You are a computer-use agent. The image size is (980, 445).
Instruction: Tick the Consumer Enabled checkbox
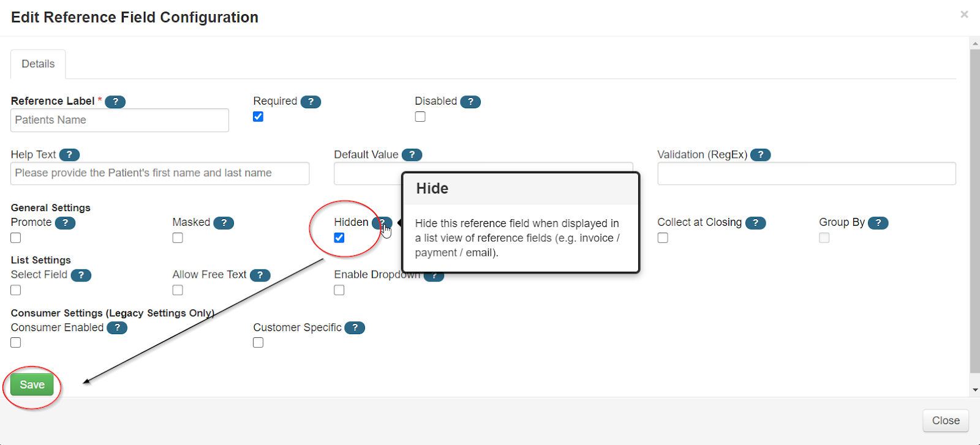(x=16, y=343)
